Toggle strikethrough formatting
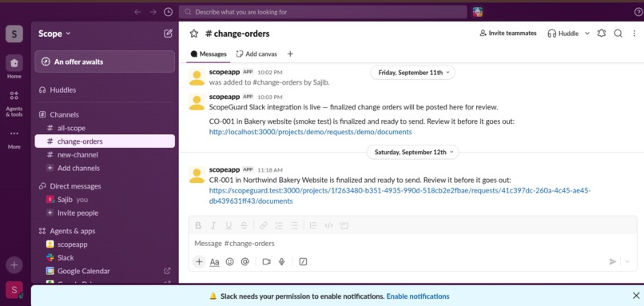Viewport: 644px width, 306px height. click(x=244, y=225)
